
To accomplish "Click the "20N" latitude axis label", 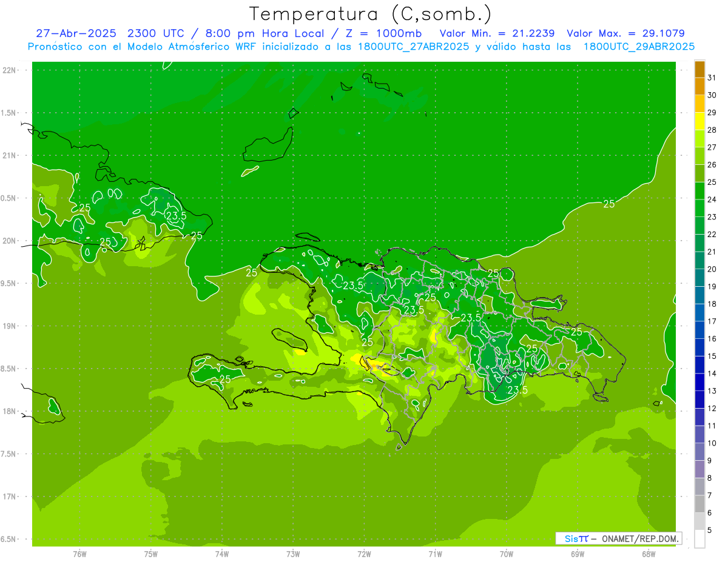I will click(8, 241).
